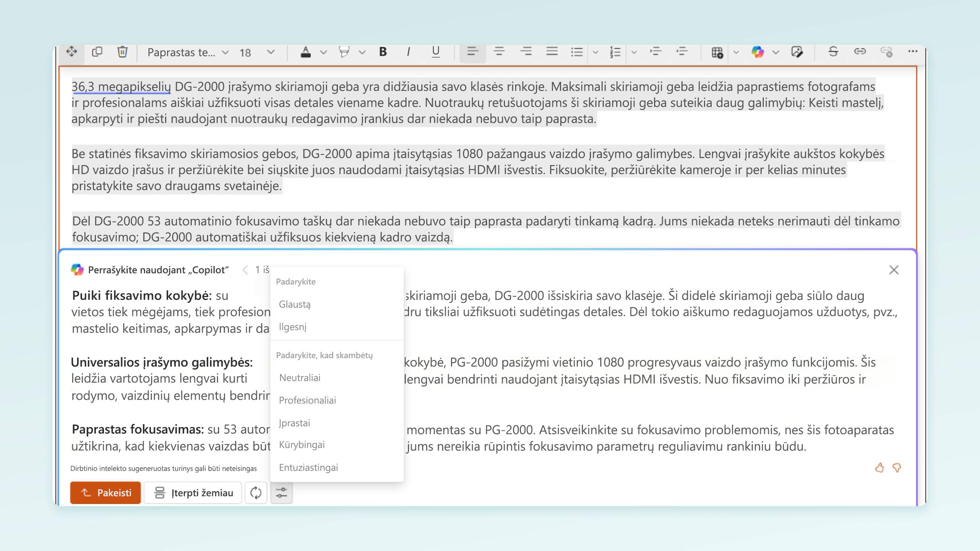The height and width of the screenshot is (551, 980).
Task: Click the delete trash icon
Action: 122,51
